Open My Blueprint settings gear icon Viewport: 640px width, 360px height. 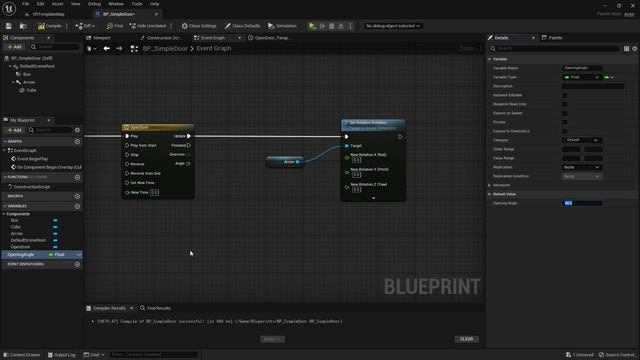(77, 130)
